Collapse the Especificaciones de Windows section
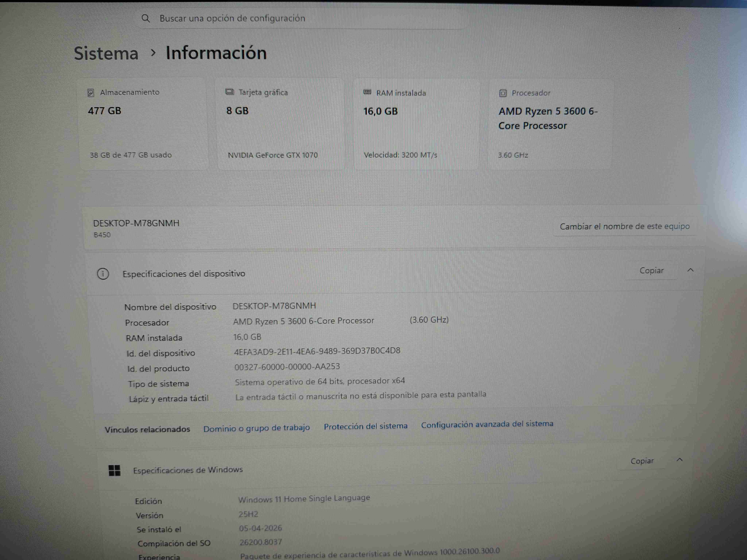The width and height of the screenshot is (747, 560). coord(680,460)
